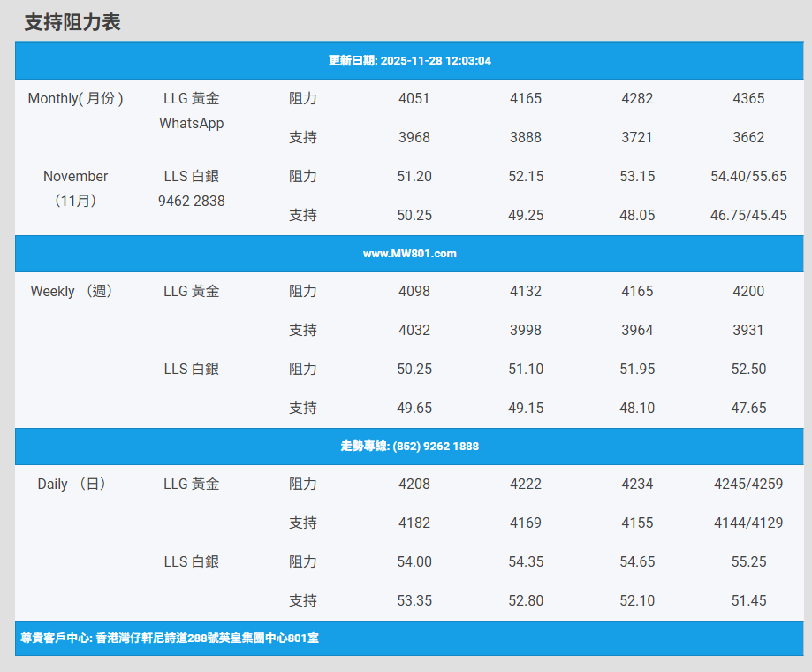The image size is (812, 672).
Task: Select the Weekly (週) row label
Action: (x=71, y=291)
